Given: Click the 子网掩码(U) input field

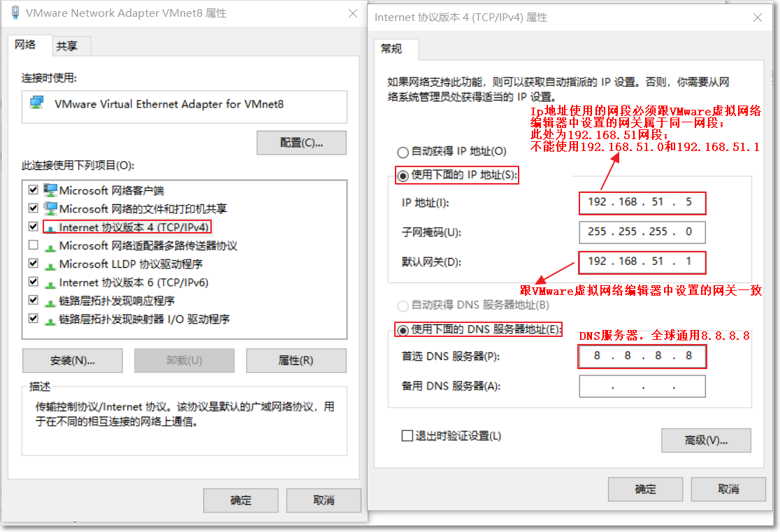Looking at the screenshot, I should (642, 232).
